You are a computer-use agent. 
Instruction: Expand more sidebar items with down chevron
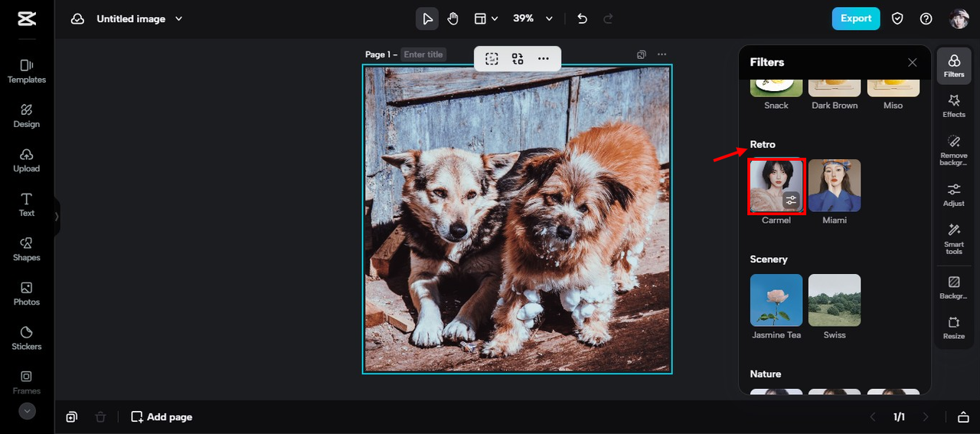pyautogui.click(x=27, y=411)
